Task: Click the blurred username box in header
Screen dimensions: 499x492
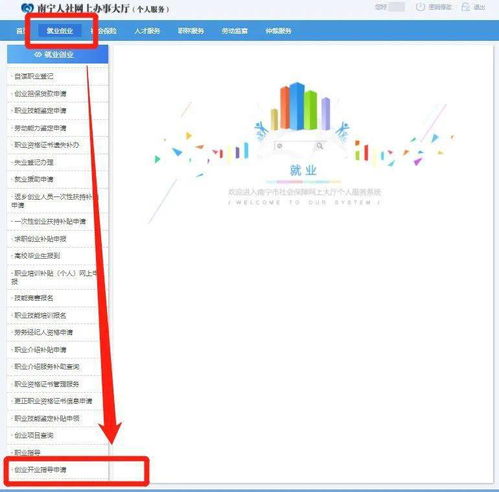Action: (397, 7)
